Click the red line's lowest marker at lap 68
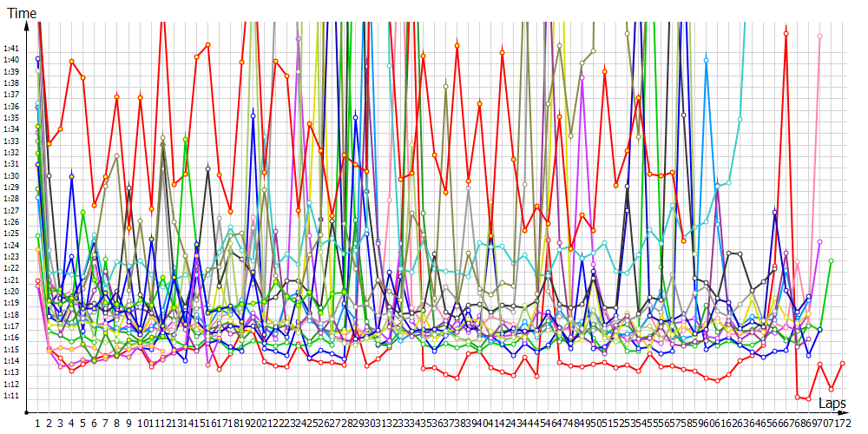The height and width of the screenshot is (434, 868). click(797, 397)
